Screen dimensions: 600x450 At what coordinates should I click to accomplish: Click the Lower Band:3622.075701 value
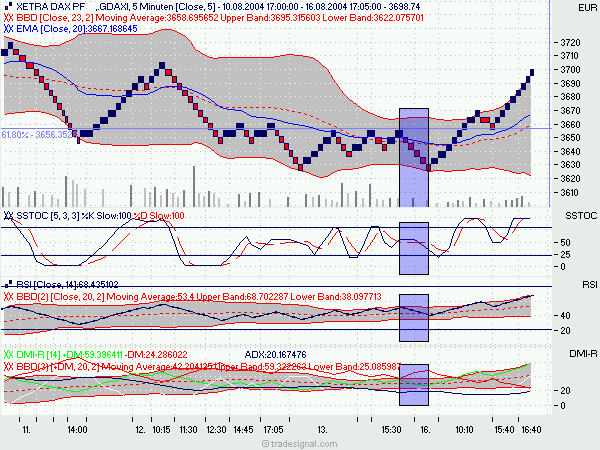coord(373,18)
